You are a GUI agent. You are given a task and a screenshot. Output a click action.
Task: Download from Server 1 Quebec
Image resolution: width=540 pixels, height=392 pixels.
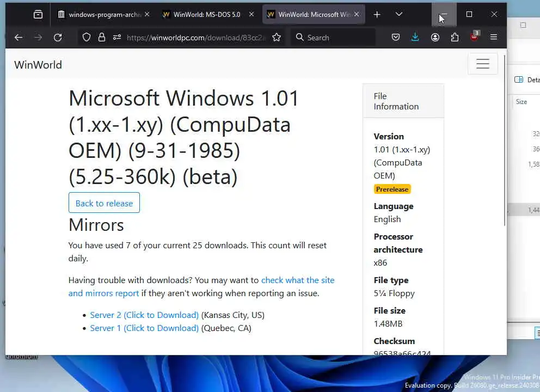144,328
